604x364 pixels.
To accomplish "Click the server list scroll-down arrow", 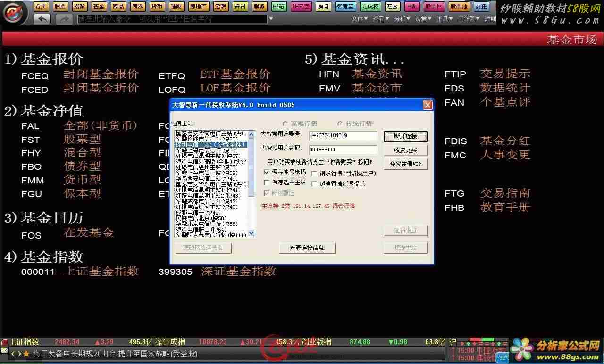I will (251, 233).
